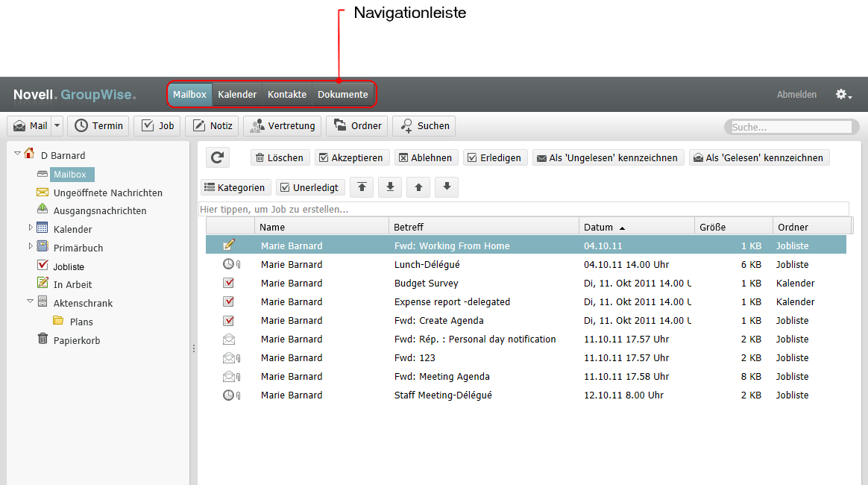The image size is (868, 485).
Task: Click the Ordner toolbar button
Action: coord(357,125)
